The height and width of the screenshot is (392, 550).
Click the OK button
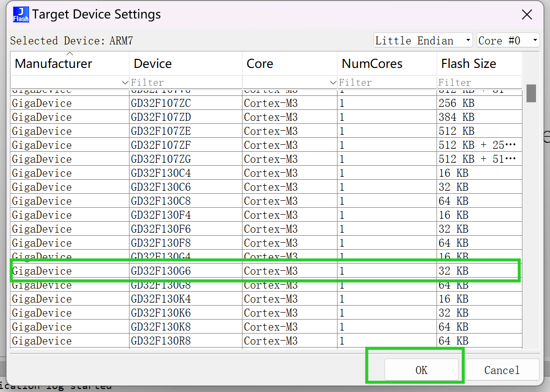pyautogui.click(x=421, y=370)
